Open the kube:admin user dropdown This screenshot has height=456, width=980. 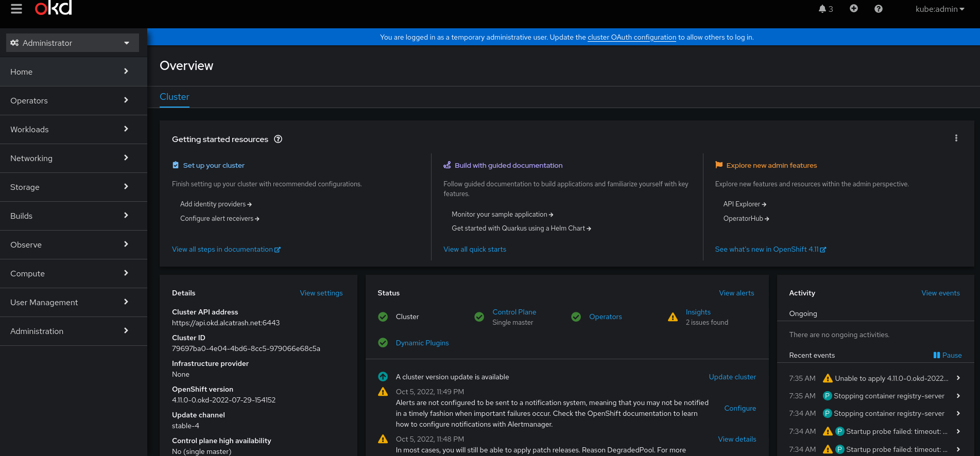[939, 9]
